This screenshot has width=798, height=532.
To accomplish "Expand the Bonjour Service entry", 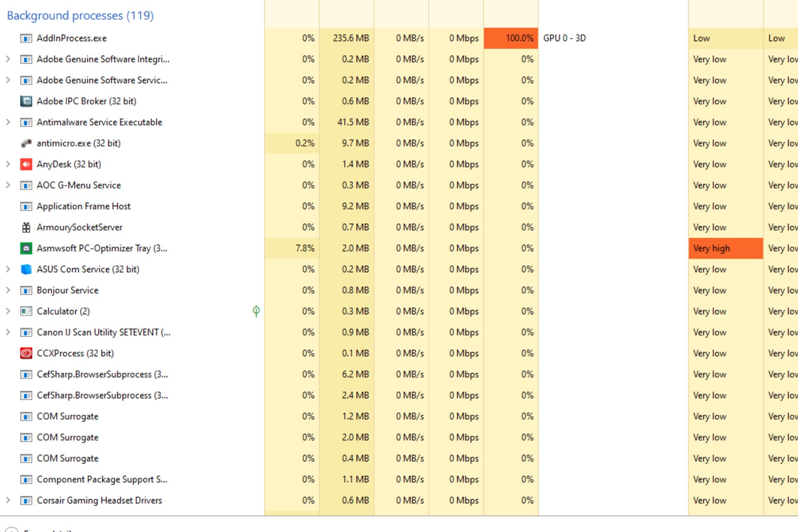I will (8, 290).
